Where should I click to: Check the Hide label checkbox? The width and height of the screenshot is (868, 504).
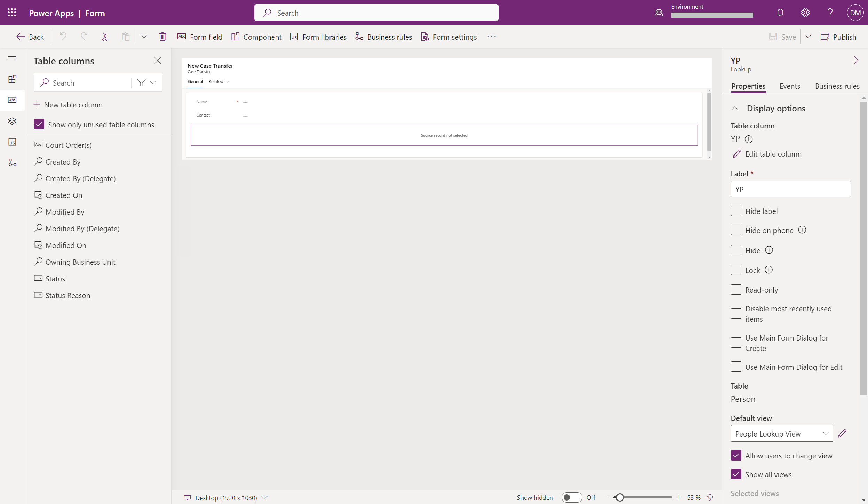(736, 211)
